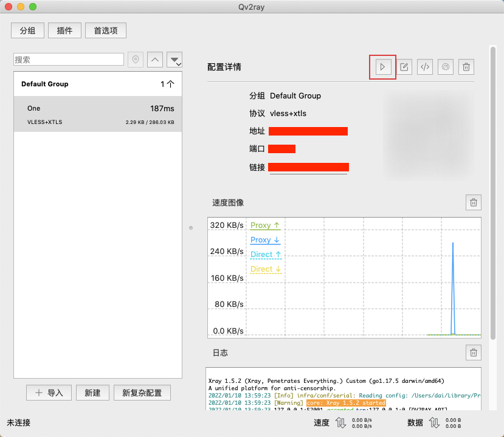Clear the log with trash icon
This screenshot has height=437, width=504.
[474, 352]
